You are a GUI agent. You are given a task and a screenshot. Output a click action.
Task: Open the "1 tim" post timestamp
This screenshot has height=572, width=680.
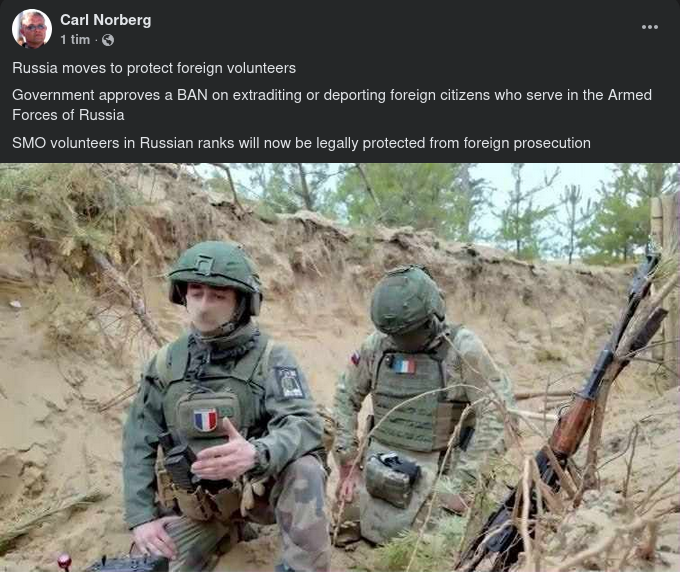click(x=75, y=40)
